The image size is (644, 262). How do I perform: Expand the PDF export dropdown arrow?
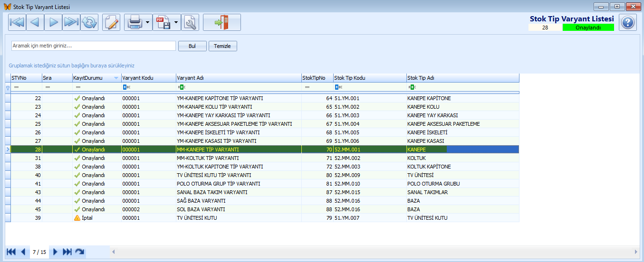pyautogui.click(x=176, y=22)
